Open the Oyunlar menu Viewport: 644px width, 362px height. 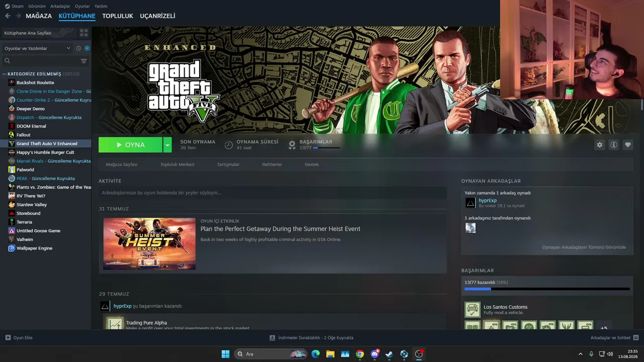point(83,6)
